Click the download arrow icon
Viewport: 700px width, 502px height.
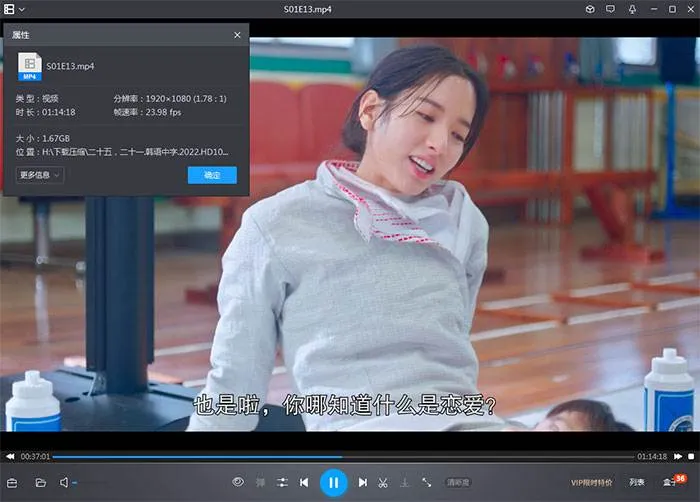coord(404,483)
